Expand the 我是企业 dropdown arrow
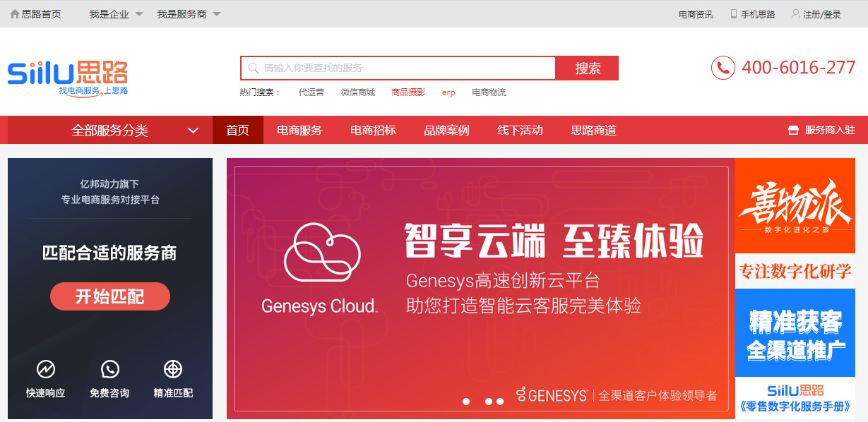This screenshot has width=868, height=422. (x=139, y=14)
